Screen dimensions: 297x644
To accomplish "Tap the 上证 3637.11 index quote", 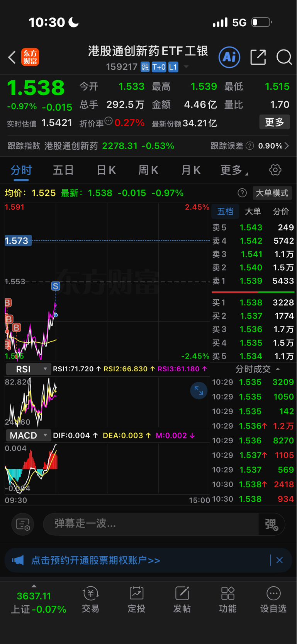I will tap(38, 602).
